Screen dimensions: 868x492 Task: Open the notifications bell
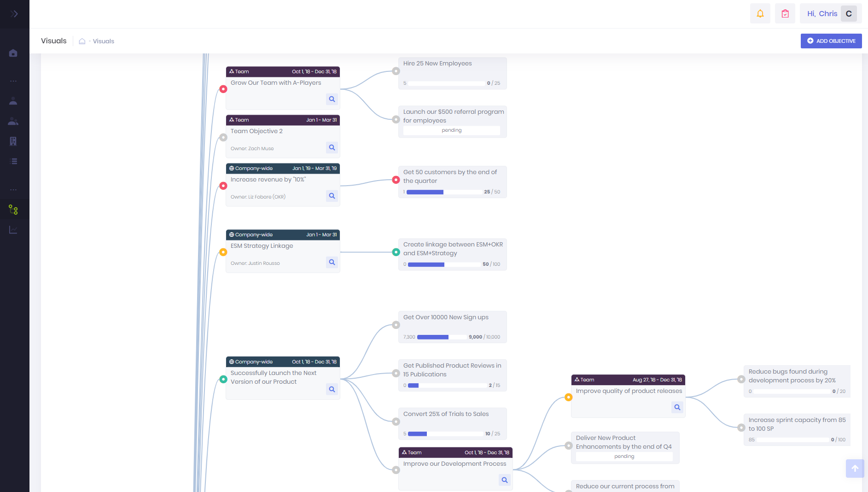coord(760,13)
